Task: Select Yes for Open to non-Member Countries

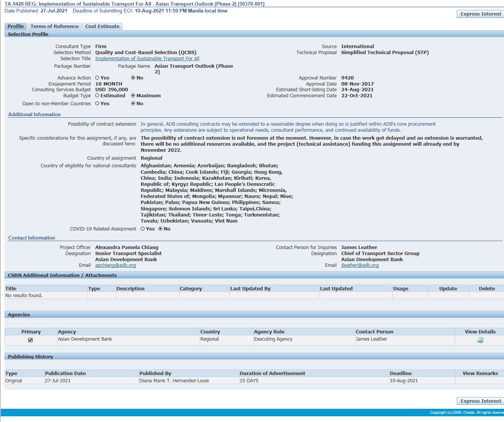Action: click(98, 104)
